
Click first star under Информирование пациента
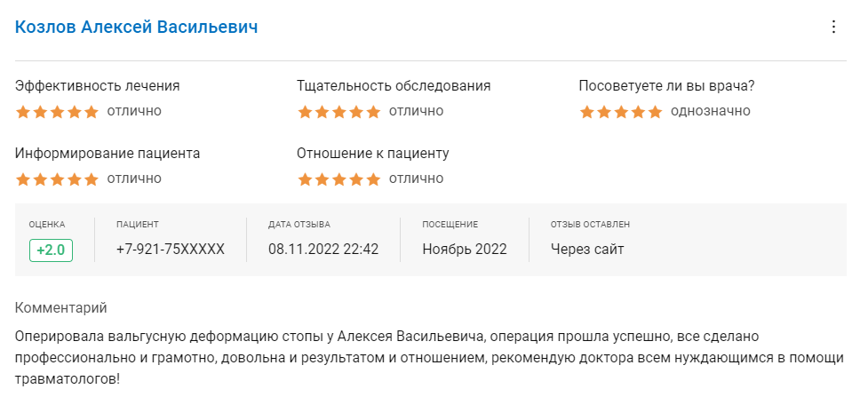23,179
